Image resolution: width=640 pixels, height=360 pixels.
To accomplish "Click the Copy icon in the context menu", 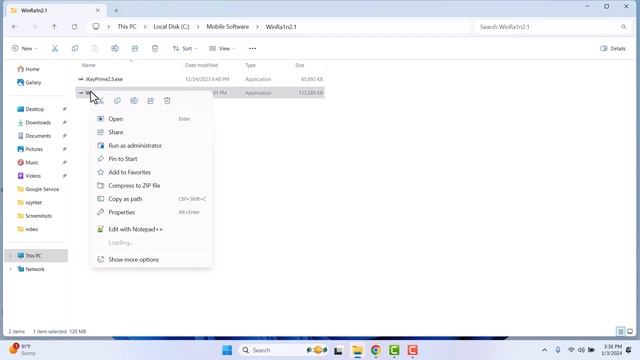I will (117, 101).
